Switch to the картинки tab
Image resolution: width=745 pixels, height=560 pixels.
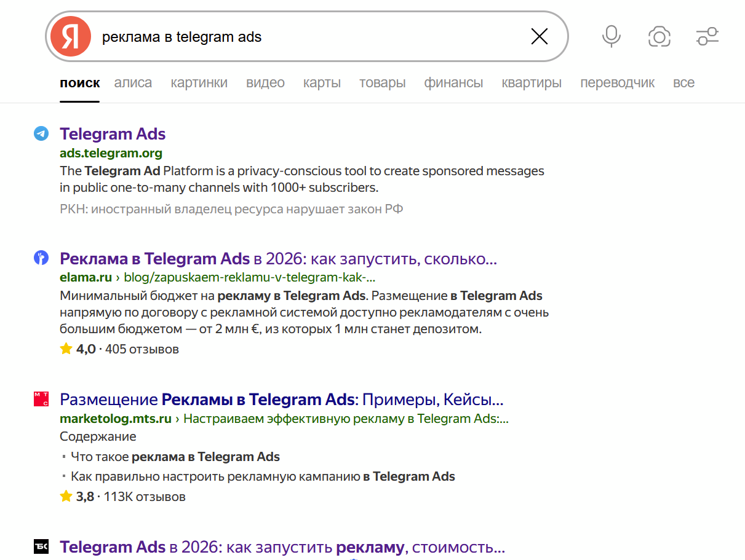[199, 83]
